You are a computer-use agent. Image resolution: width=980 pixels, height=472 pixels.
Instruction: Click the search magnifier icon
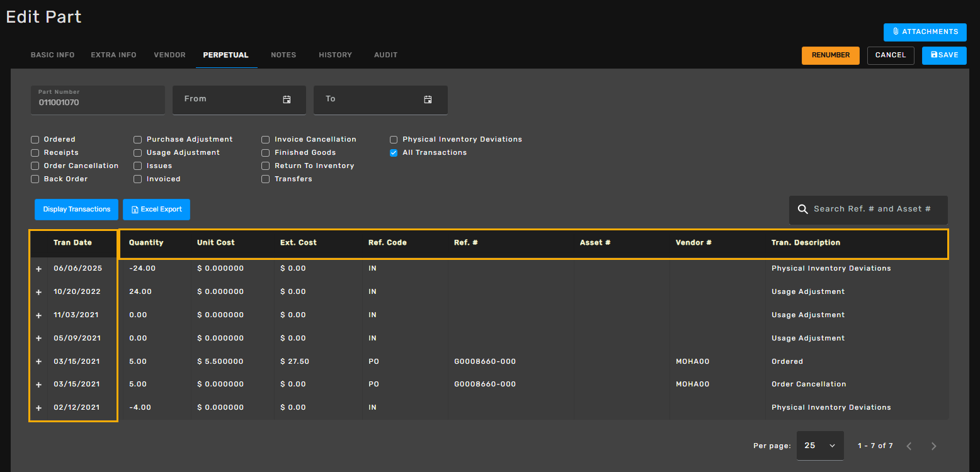802,210
